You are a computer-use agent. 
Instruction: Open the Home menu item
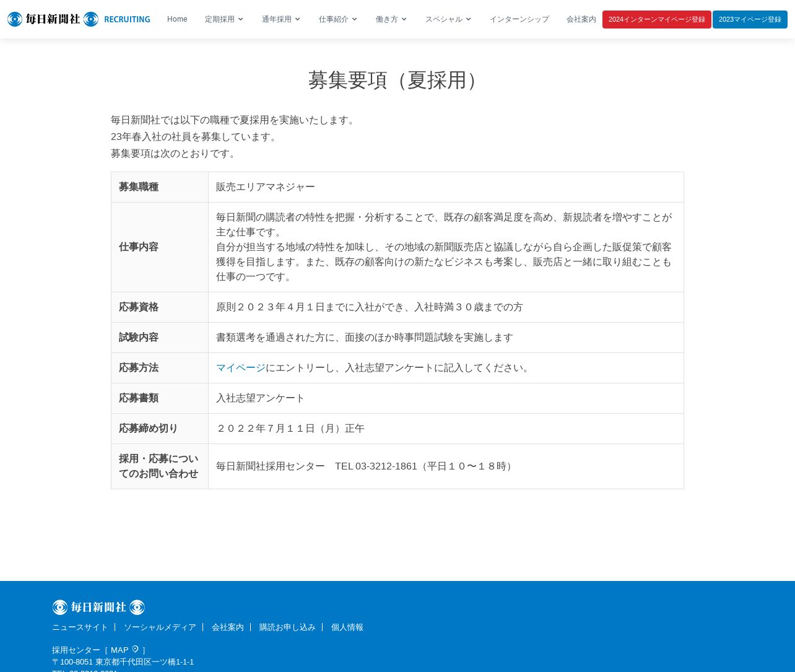click(x=177, y=19)
